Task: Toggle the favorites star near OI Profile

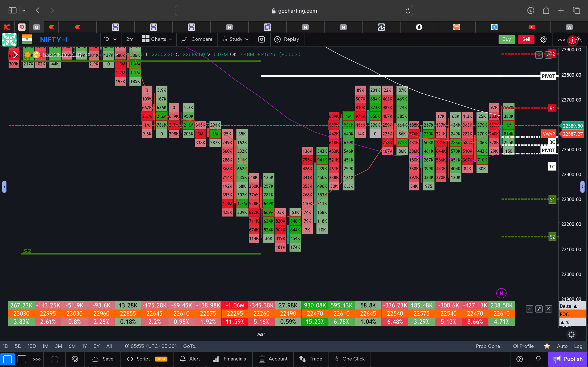Action: point(547,346)
